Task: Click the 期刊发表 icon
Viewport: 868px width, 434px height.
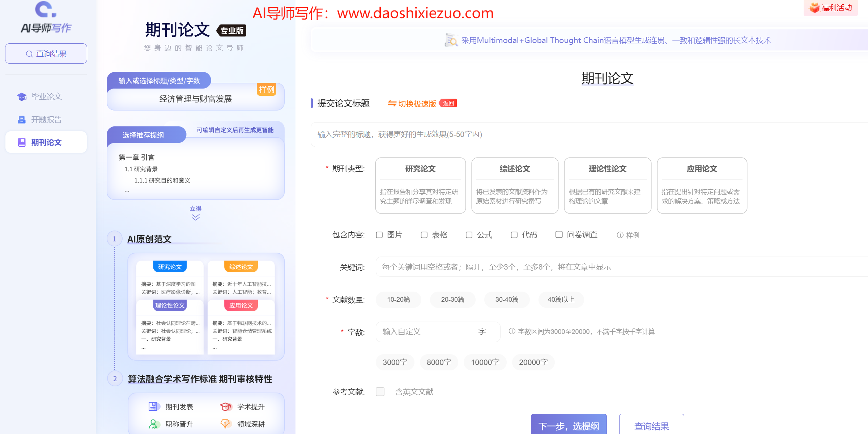Action: (x=154, y=407)
